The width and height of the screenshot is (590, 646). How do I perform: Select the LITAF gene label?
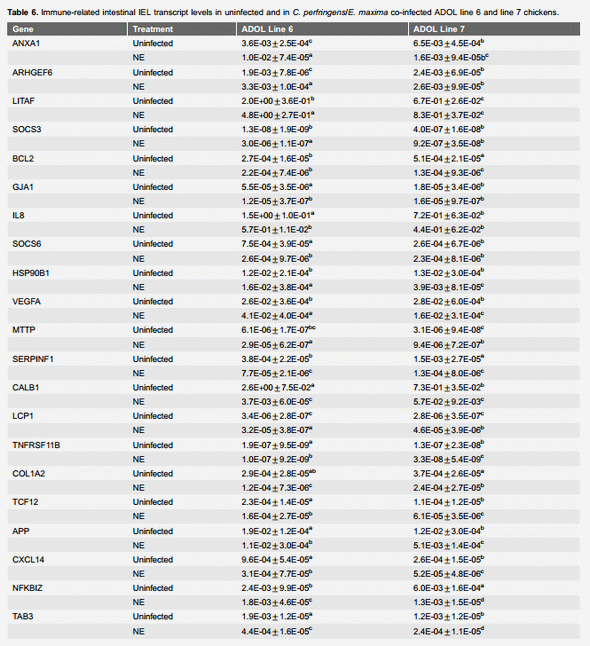pyautogui.click(x=23, y=101)
